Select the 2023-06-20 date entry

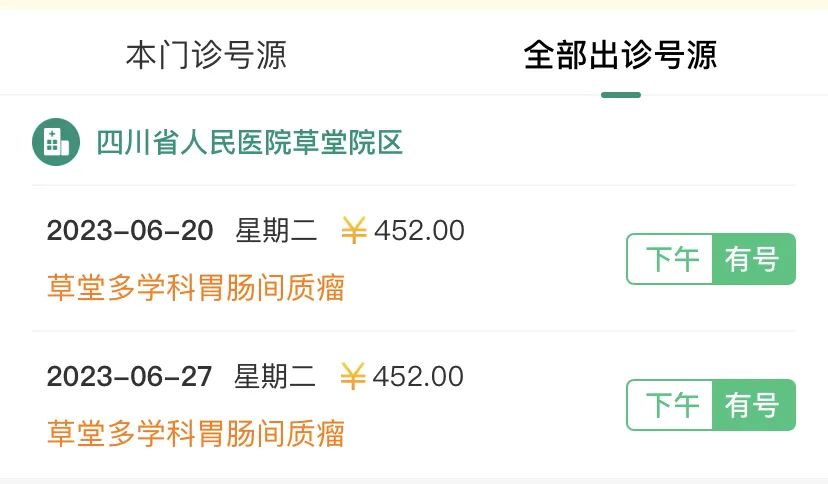(130, 231)
